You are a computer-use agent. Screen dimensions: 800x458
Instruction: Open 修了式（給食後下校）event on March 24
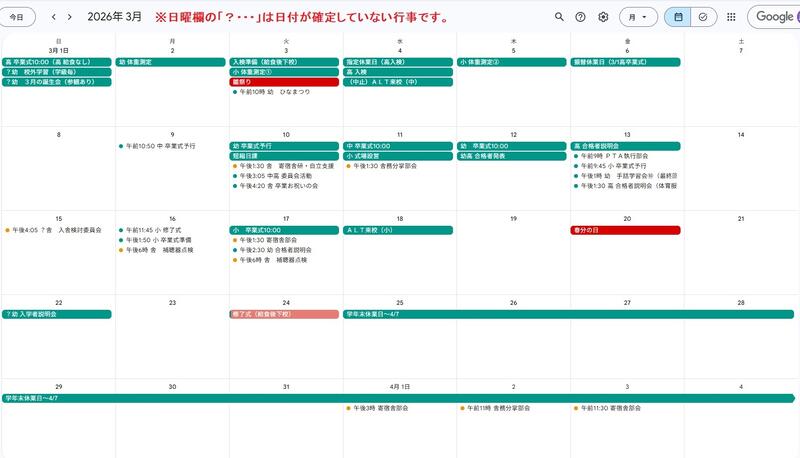pyautogui.click(x=284, y=314)
